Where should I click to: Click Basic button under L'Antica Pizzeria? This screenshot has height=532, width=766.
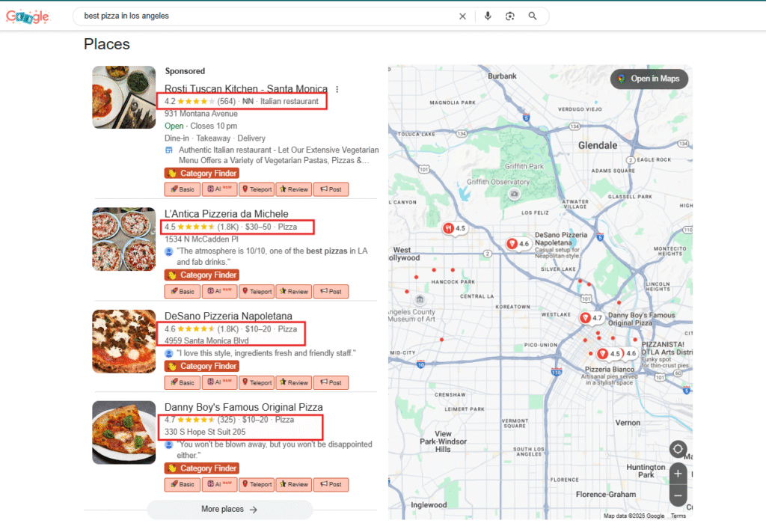[183, 291]
